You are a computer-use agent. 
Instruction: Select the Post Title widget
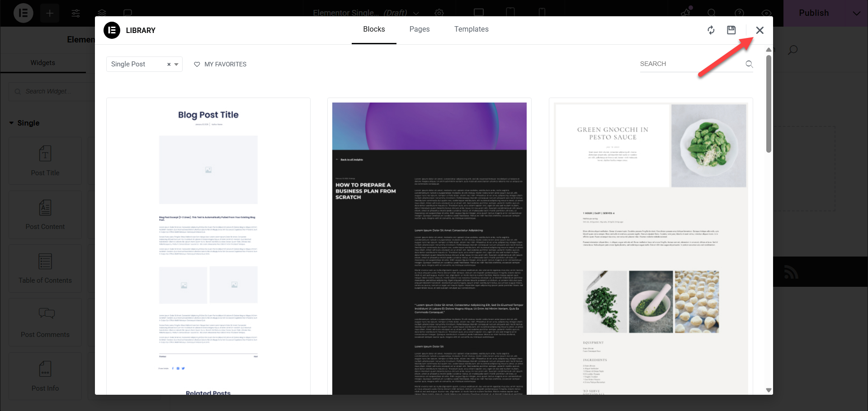45,161
